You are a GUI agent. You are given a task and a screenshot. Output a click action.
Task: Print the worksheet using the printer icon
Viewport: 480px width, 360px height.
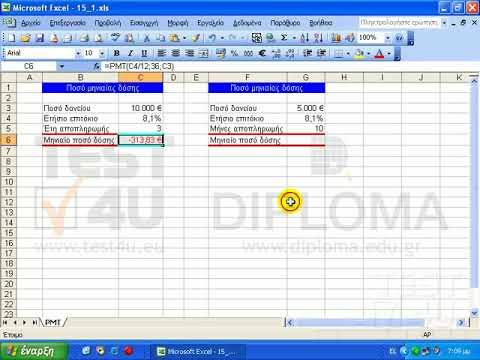click(x=84, y=38)
